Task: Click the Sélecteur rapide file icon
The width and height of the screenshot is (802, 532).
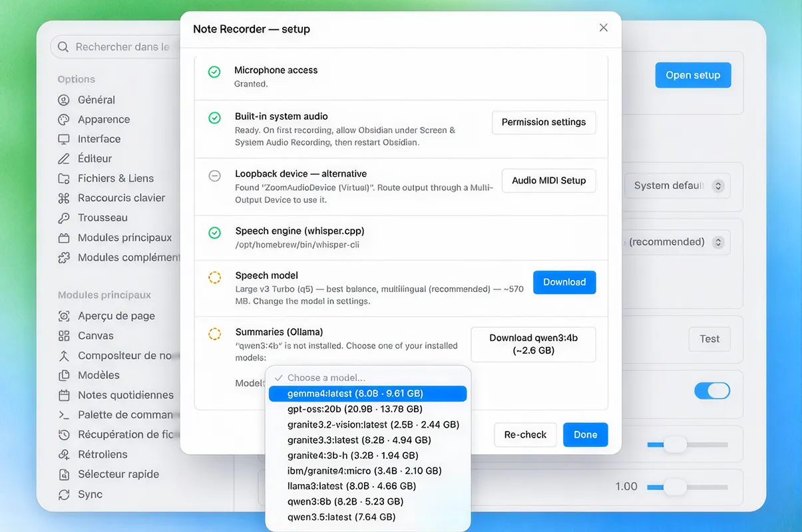Action: 64,474
